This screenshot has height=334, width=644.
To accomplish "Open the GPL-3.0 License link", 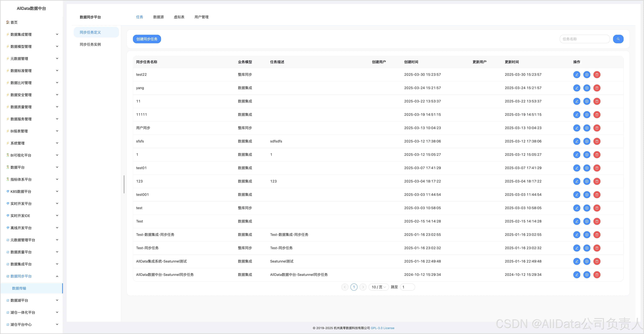I will tap(383, 328).
